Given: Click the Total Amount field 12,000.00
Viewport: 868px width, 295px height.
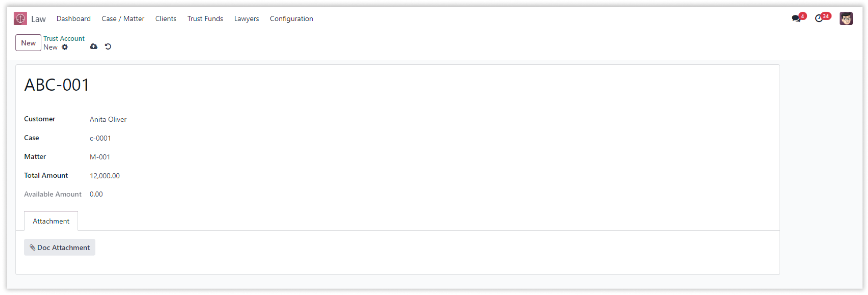Looking at the screenshot, I should click(x=104, y=176).
